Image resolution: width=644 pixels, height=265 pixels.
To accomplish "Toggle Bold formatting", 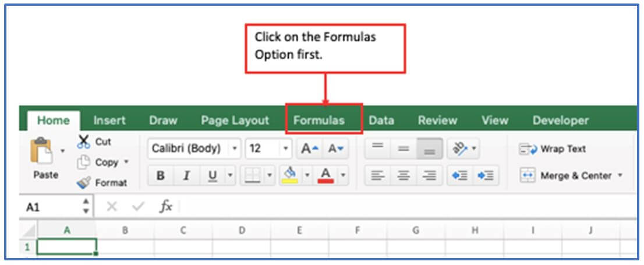I will coord(161,176).
